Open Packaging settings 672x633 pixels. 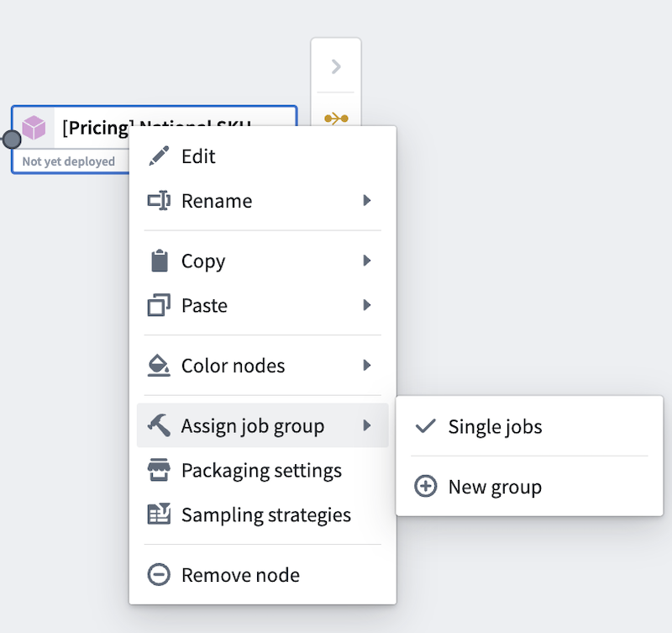(263, 470)
